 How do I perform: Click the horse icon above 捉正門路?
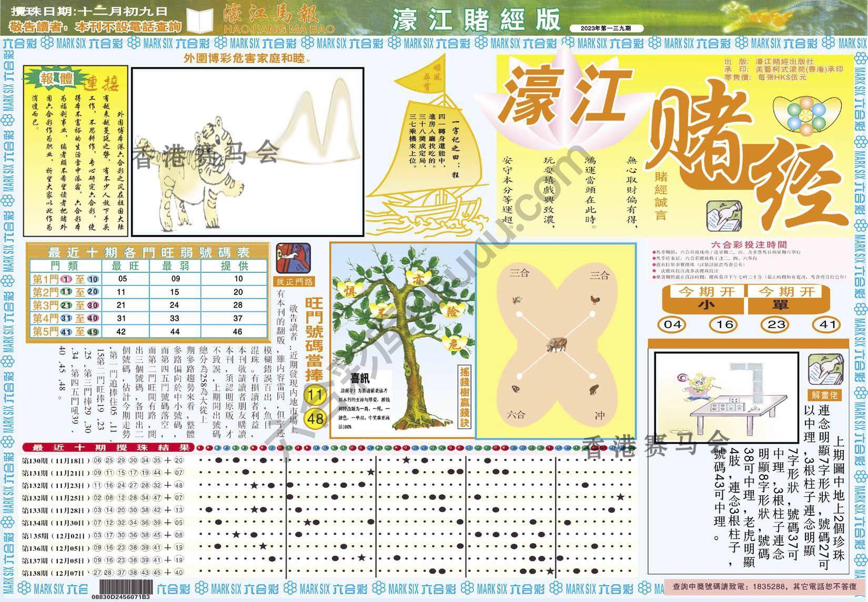292,258
